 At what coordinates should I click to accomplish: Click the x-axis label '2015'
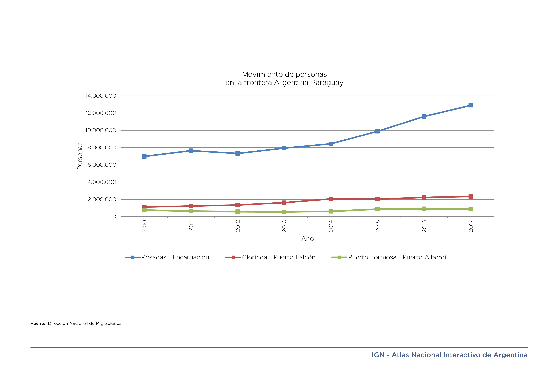click(377, 226)
